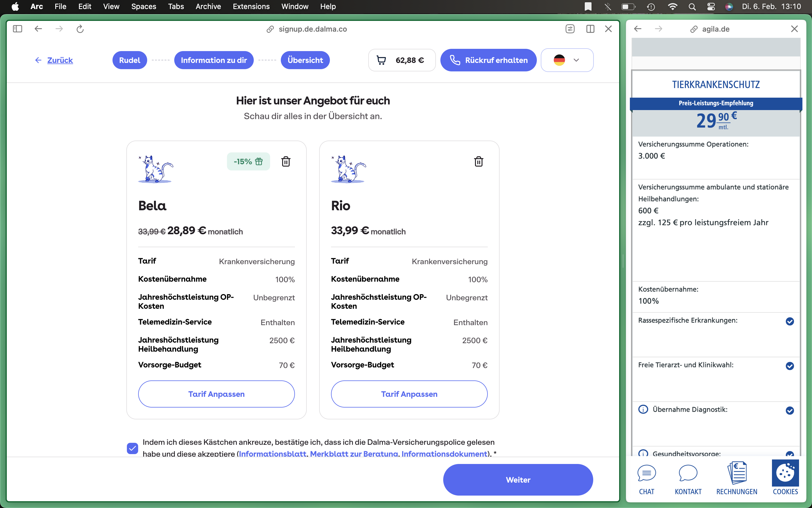Select the Information zu dir step
This screenshot has height=508, width=812.
[214, 60]
